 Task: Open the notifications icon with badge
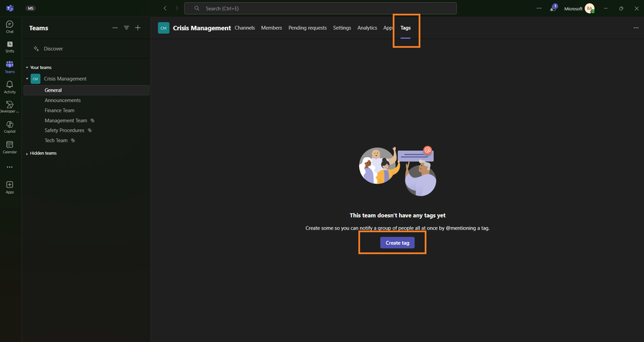point(553,8)
